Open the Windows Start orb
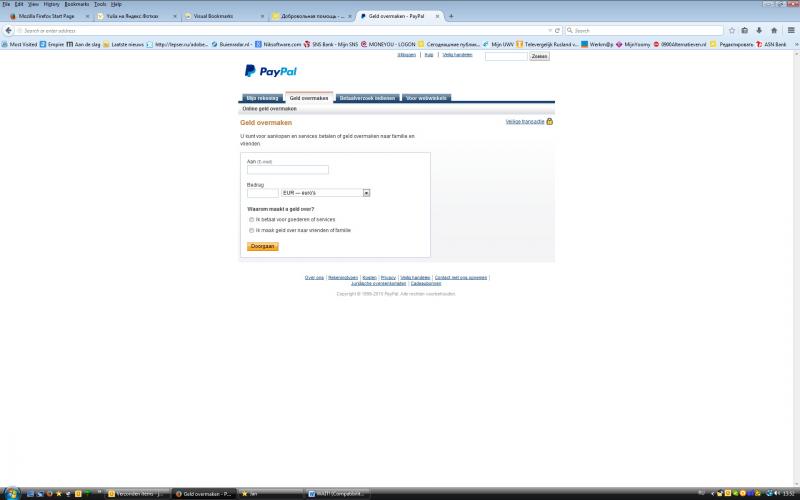800x500 pixels. [x=11, y=493]
